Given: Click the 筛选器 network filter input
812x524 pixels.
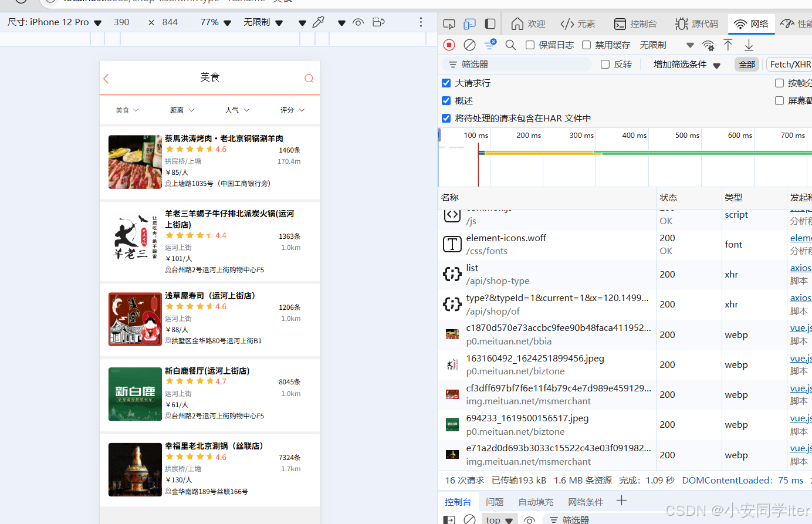Looking at the screenshot, I should click(517, 65).
